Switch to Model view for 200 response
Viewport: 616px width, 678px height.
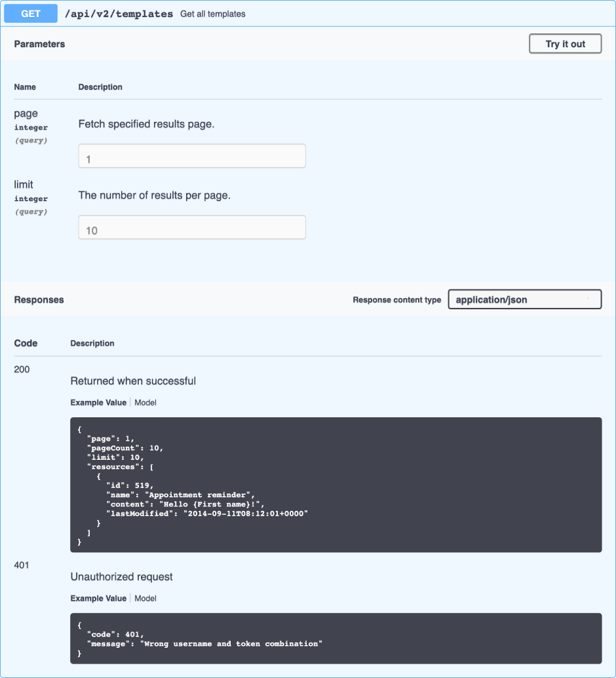(x=145, y=402)
